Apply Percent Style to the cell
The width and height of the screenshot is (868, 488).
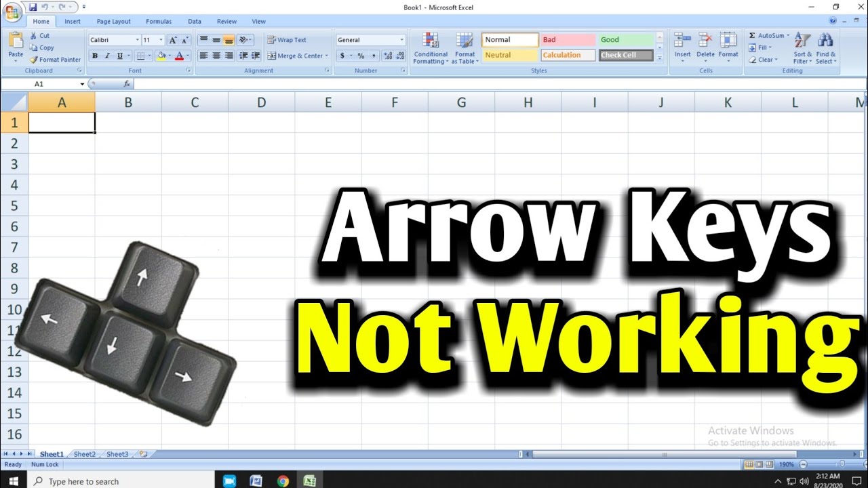point(360,56)
